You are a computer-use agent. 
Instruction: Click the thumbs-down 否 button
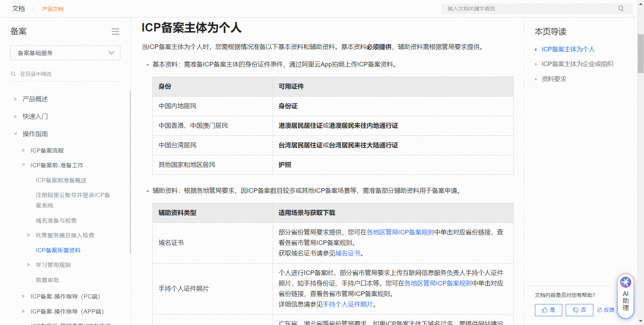pos(579,310)
